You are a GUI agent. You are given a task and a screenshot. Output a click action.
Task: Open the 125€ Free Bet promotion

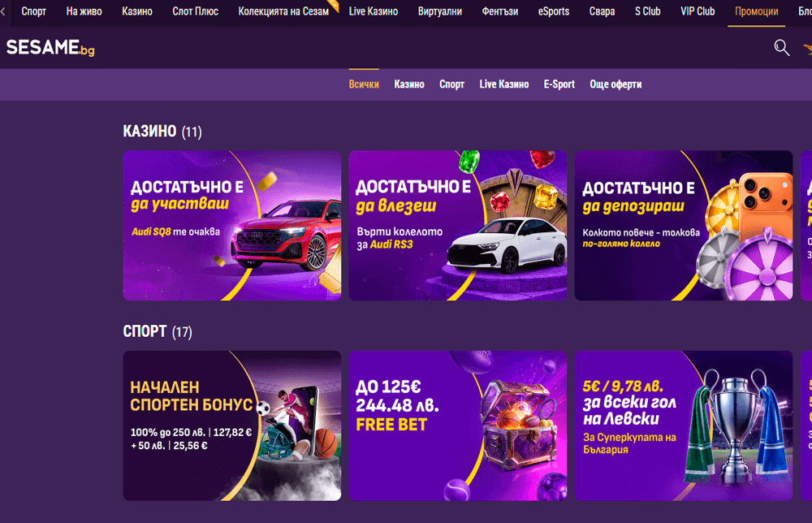[x=458, y=426]
